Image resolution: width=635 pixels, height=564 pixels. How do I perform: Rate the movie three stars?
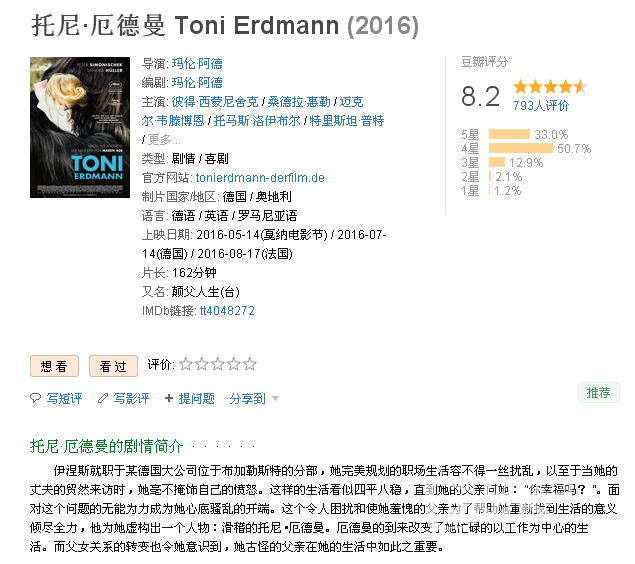[x=218, y=364]
